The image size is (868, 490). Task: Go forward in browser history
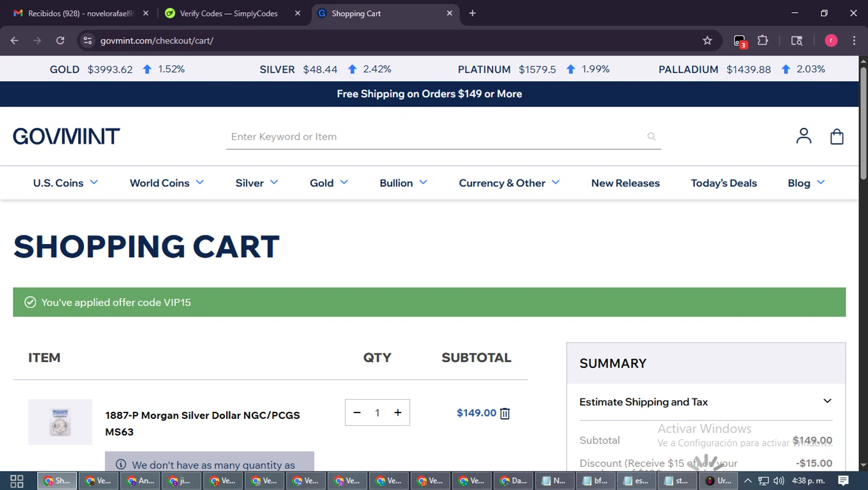(37, 40)
